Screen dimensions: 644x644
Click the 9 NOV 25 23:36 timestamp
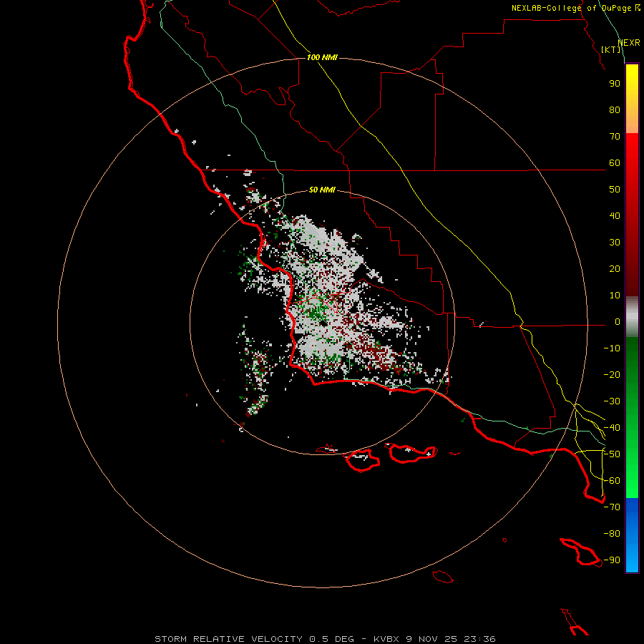pos(451,639)
